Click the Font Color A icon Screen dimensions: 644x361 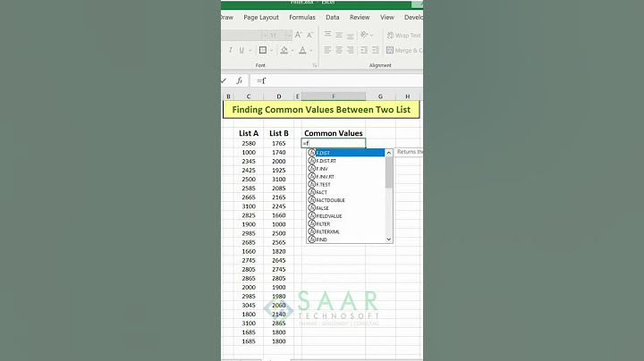(302, 50)
